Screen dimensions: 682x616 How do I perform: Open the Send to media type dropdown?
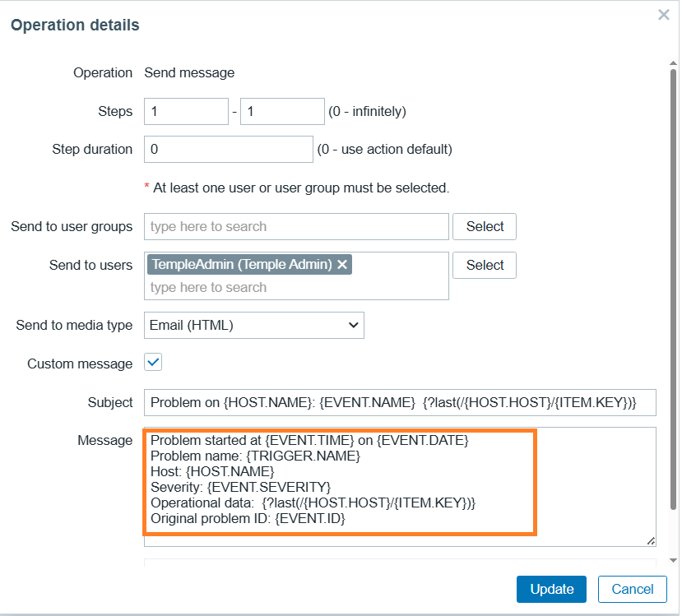pos(254,325)
